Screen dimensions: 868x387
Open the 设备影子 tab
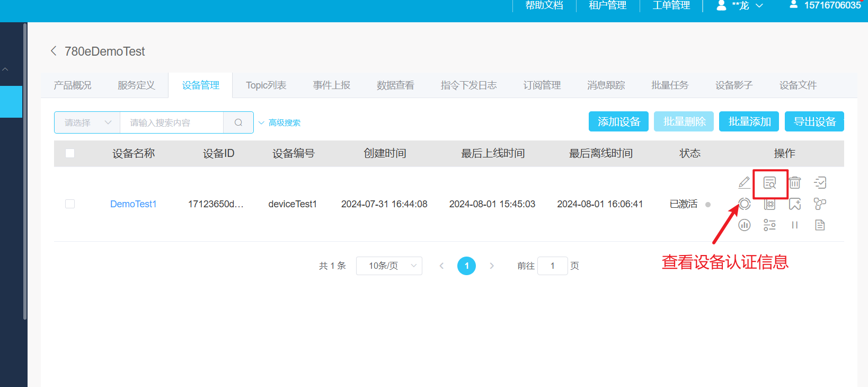tap(734, 85)
